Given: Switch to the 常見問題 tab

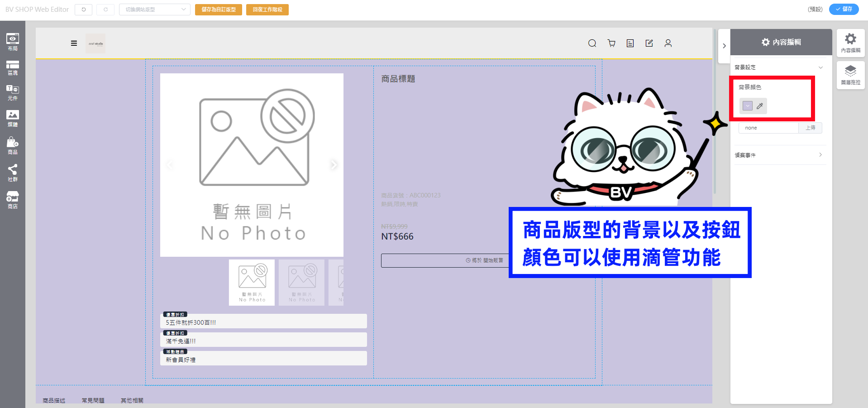Looking at the screenshot, I should click(93, 400).
